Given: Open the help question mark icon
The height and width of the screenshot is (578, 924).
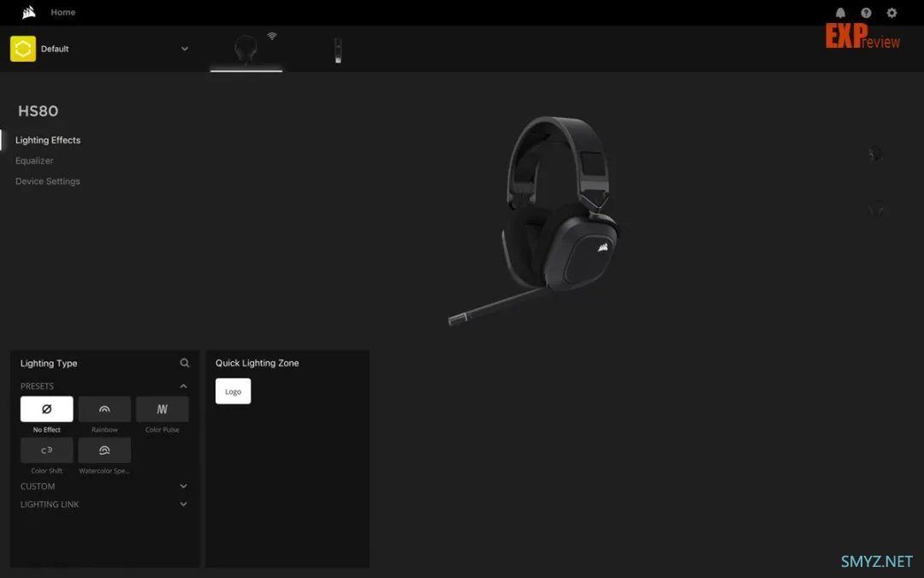Looking at the screenshot, I should click(866, 13).
